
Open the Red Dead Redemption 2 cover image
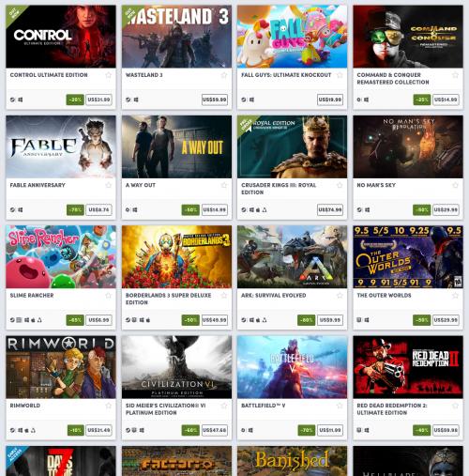pyautogui.click(x=408, y=367)
